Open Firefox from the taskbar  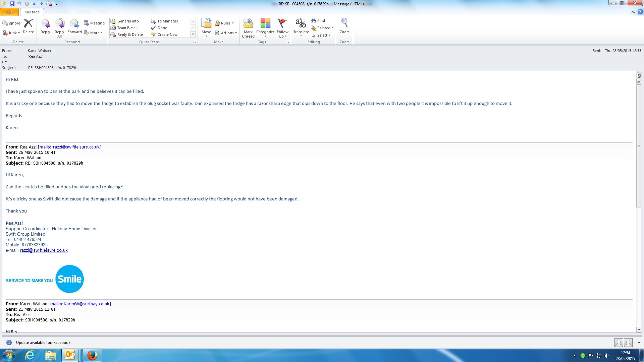click(92, 355)
